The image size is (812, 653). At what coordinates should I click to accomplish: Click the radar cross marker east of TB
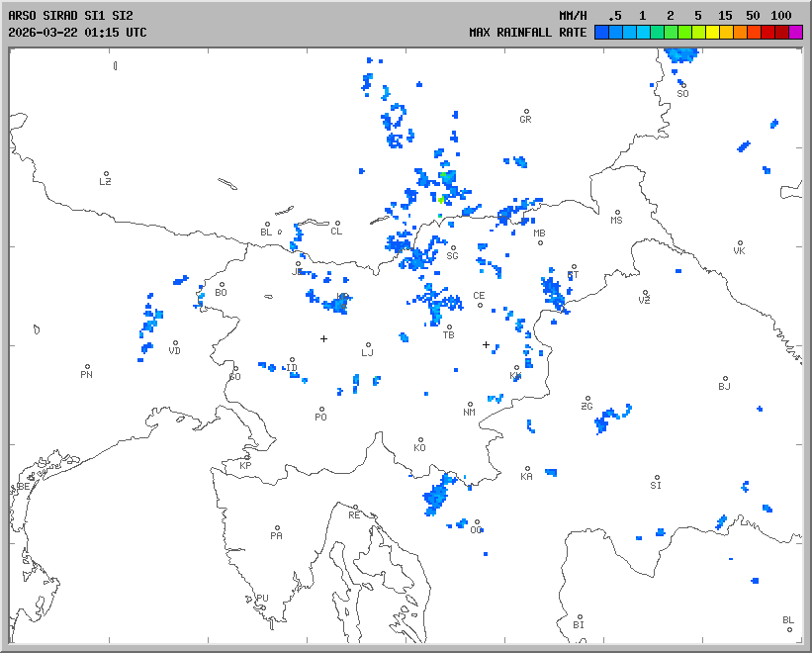click(x=486, y=344)
